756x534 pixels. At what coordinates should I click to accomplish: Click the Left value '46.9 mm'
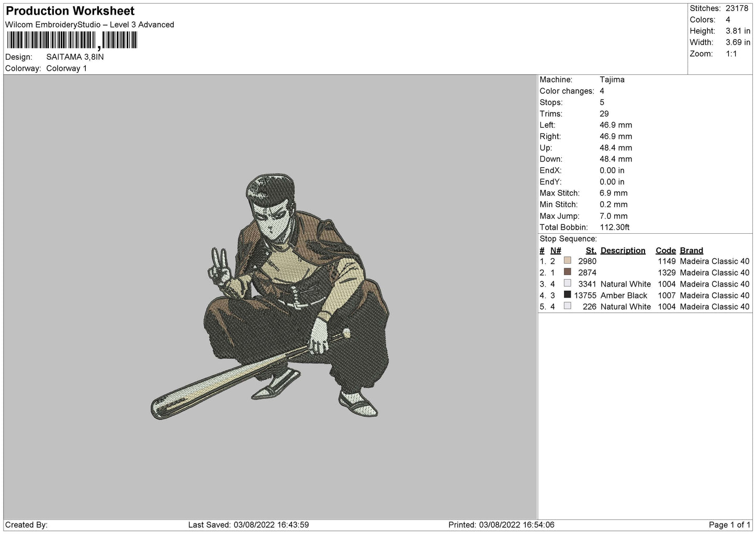[x=616, y=125]
